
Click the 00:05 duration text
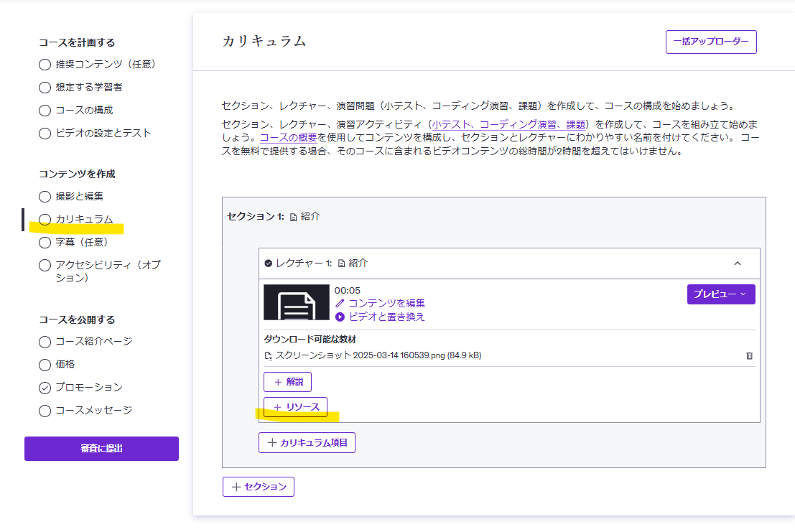click(348, 290)
